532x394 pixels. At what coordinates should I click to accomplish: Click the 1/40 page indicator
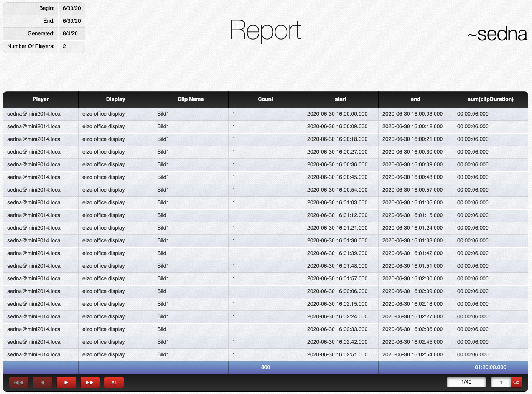coord(466,382)
